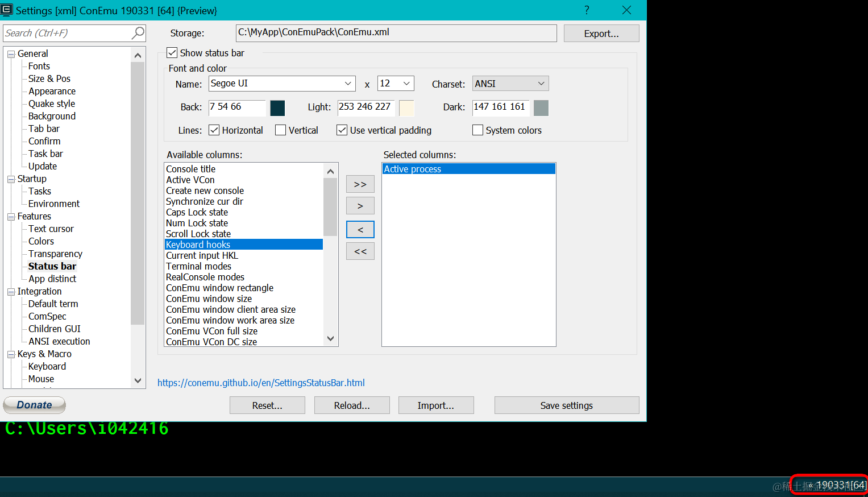868x497 pixels.
Task: Remove selected column with < button
Action: pos(360,230)
